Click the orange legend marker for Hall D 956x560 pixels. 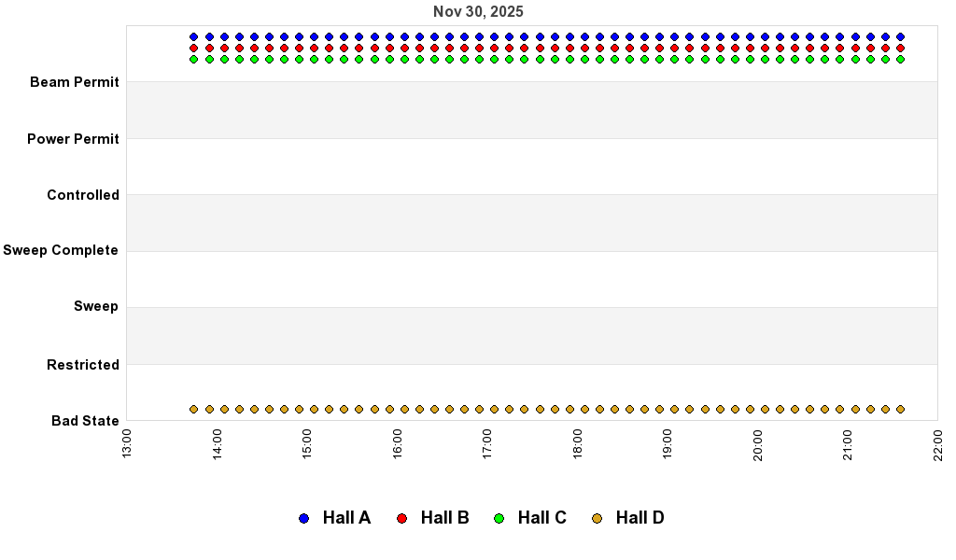[x=599, y=516]
